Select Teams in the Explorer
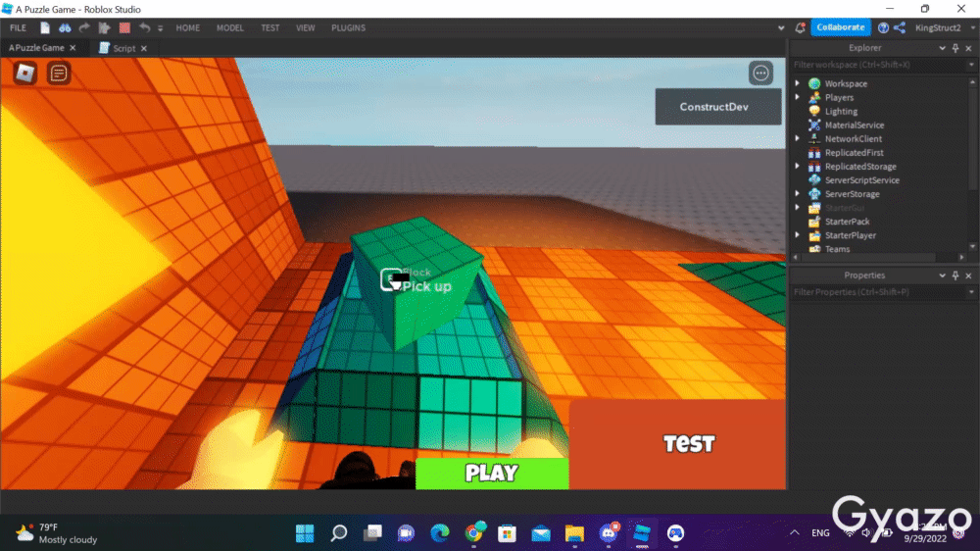Screen dimensions: 980x551 click(x=837, y=249)
